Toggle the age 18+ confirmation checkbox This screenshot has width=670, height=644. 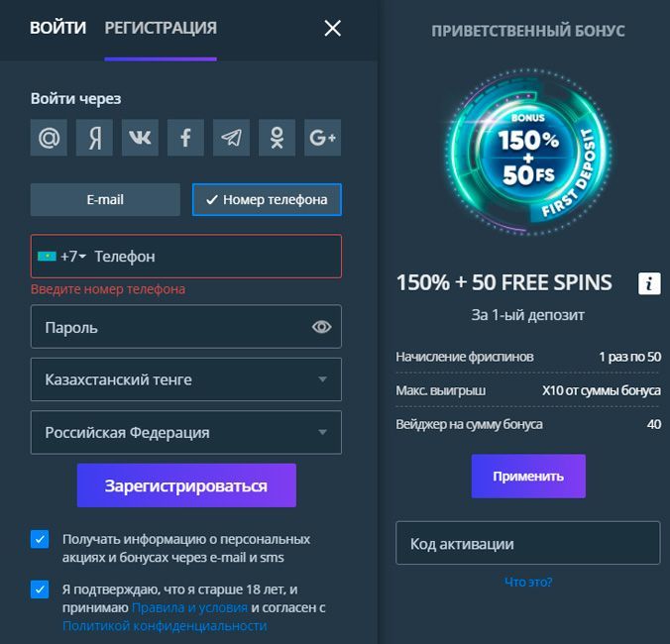coord(40,589)
